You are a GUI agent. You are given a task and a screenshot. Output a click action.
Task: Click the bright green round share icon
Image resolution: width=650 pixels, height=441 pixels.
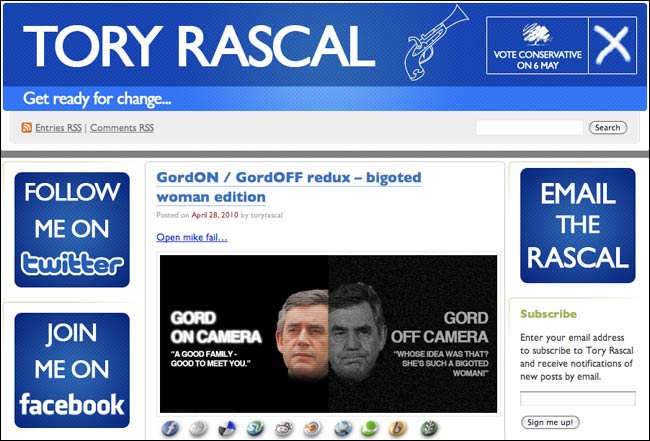(x=369, y=428)
